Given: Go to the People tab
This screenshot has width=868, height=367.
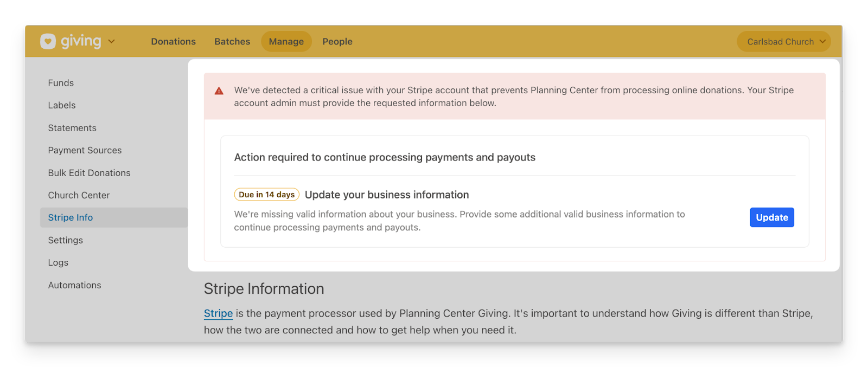Looking at the screenshot, I should (337, 42).
